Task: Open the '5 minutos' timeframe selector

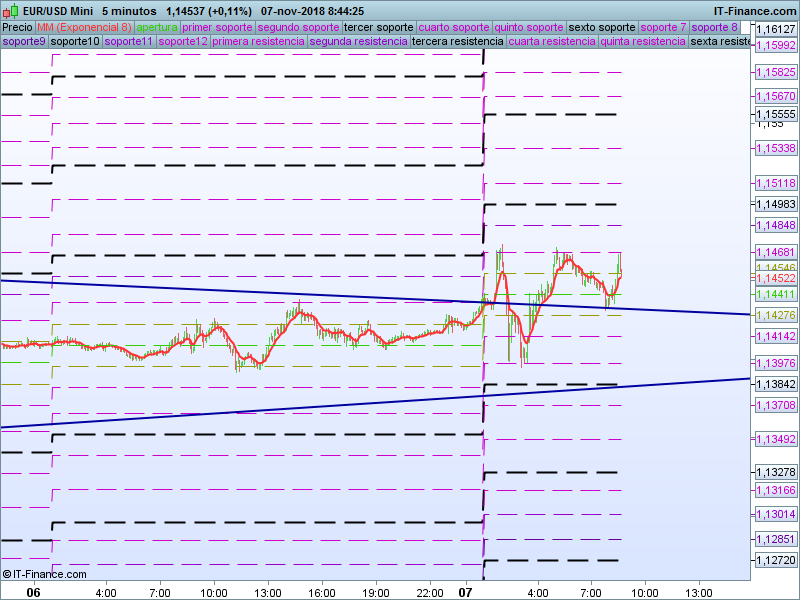Action: [x=128, y=11]
